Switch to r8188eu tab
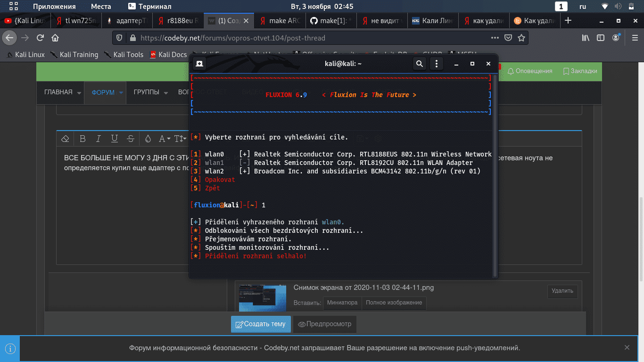The height and width of the screenshot is (362, 644). click(x=178, y=21)
